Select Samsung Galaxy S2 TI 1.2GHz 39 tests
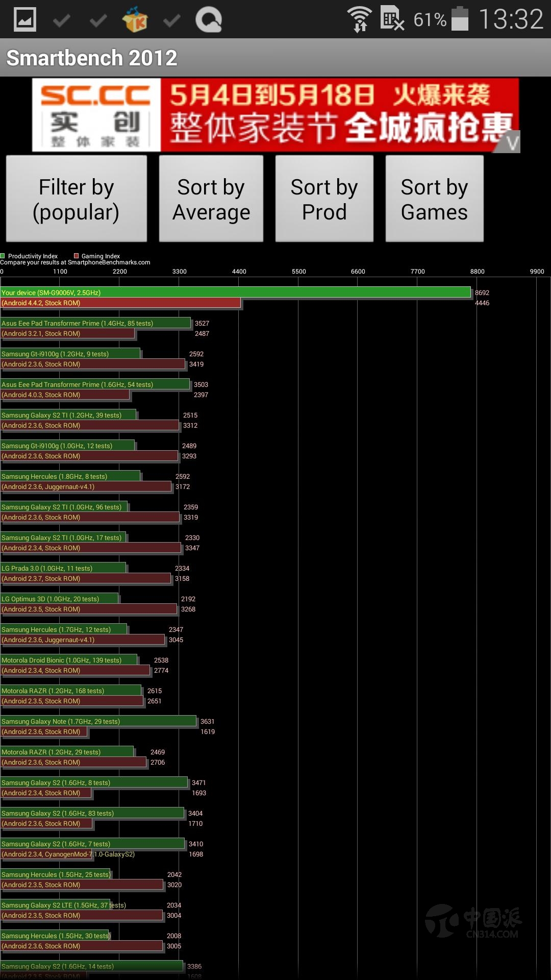This screenshot has width=551, height=980. pyautogui.click(x=68, y=415)
